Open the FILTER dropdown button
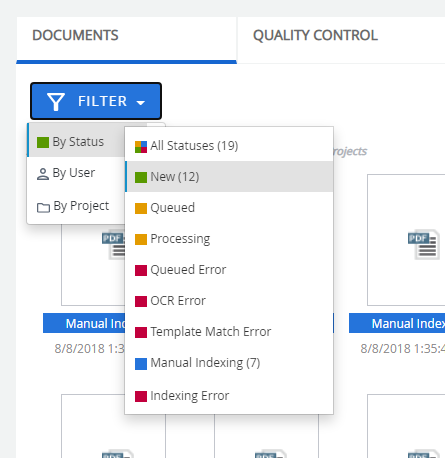Viewport: 445px width, 458px height. [x=96, y=101]
